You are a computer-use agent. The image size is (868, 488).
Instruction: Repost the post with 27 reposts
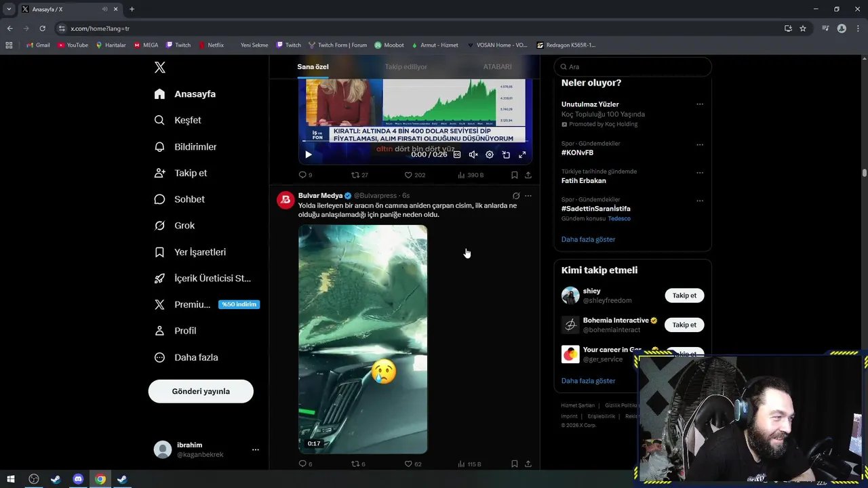359,175
